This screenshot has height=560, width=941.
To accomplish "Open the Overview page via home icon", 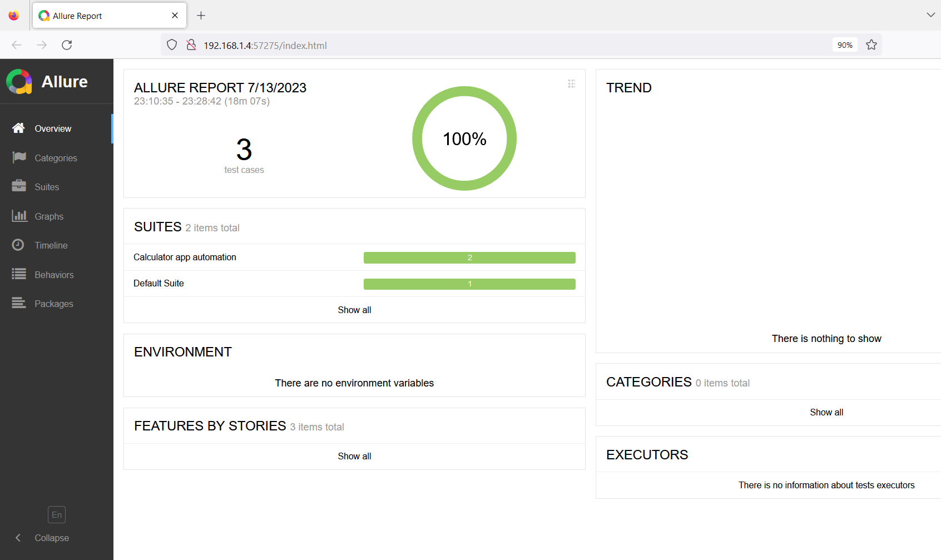I will pyautogui.click(x=18, y=128).
